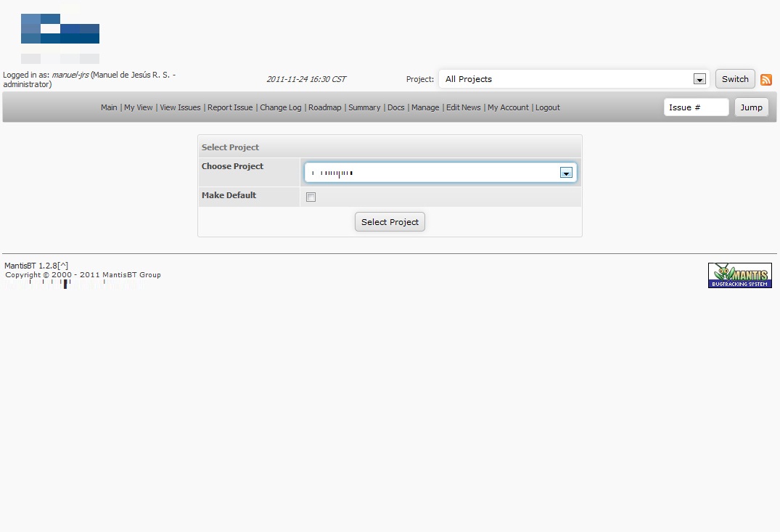
Task: Navigate to View Issues
Action: coord(180,107)
